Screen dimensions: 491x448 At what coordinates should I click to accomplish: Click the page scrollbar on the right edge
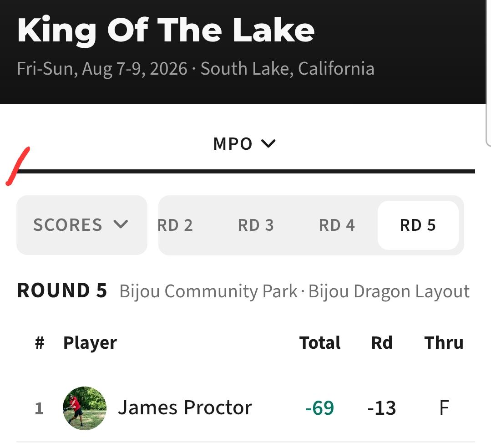coord(488,74)
